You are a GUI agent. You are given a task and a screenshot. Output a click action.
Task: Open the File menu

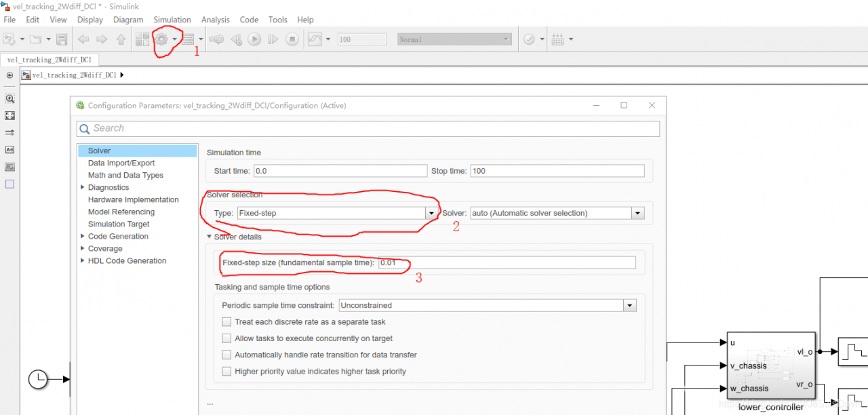(x=9, y=20)
